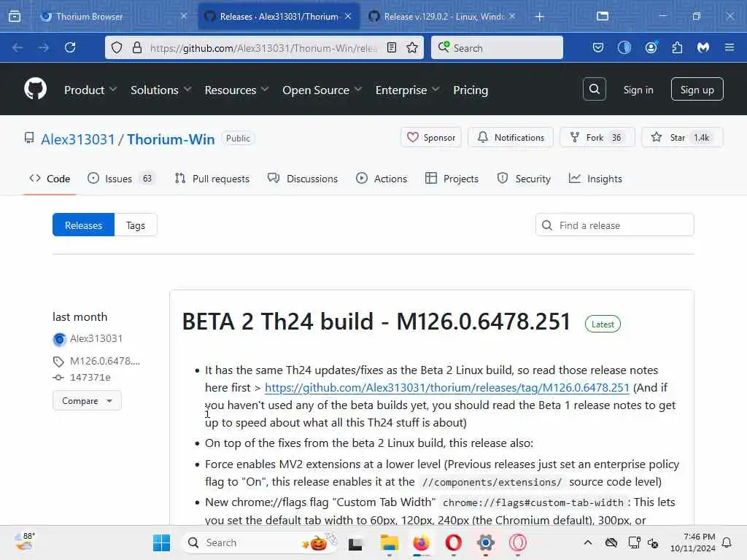Image resolution: width=747 pixels, height=560 pixels.
Task: Open the GitHub home logo
Action: pos(35,89)
